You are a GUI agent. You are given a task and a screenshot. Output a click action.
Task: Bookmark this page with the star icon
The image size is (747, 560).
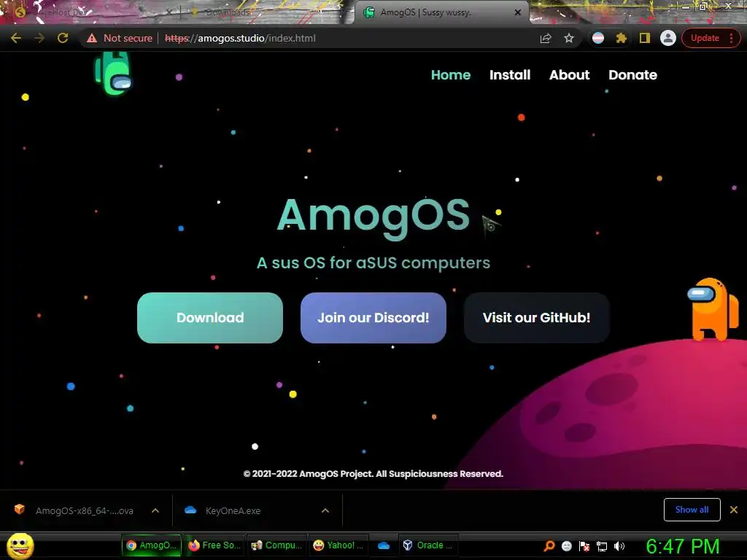tap(569, 38)
